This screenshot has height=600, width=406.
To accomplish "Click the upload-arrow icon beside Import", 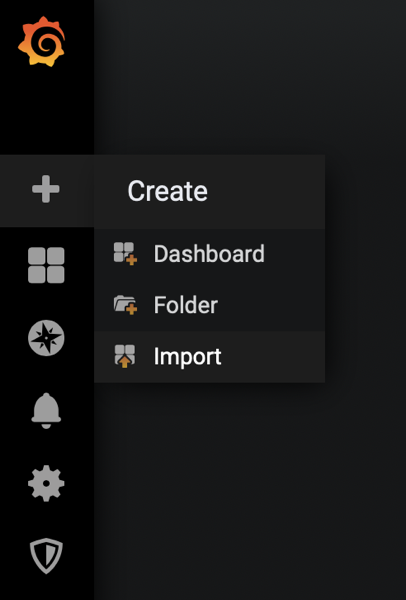I will [x=125, y=356].
